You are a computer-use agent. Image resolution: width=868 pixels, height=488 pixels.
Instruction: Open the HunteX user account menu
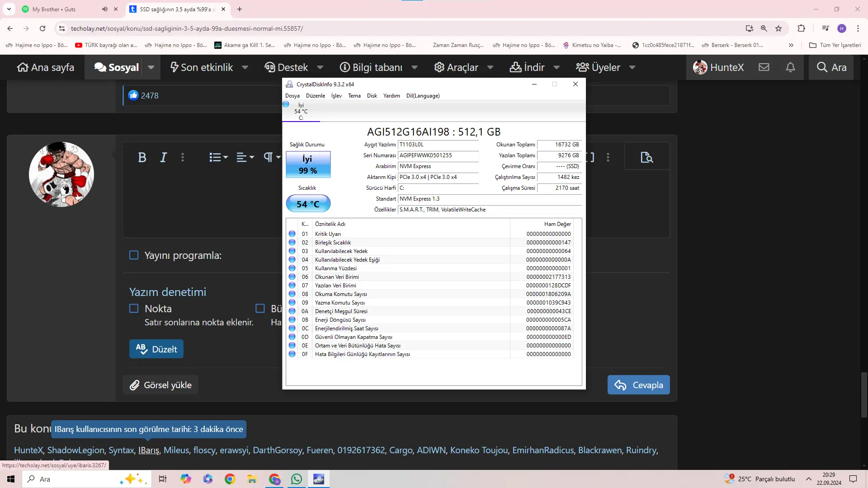[x=718, y=67]
